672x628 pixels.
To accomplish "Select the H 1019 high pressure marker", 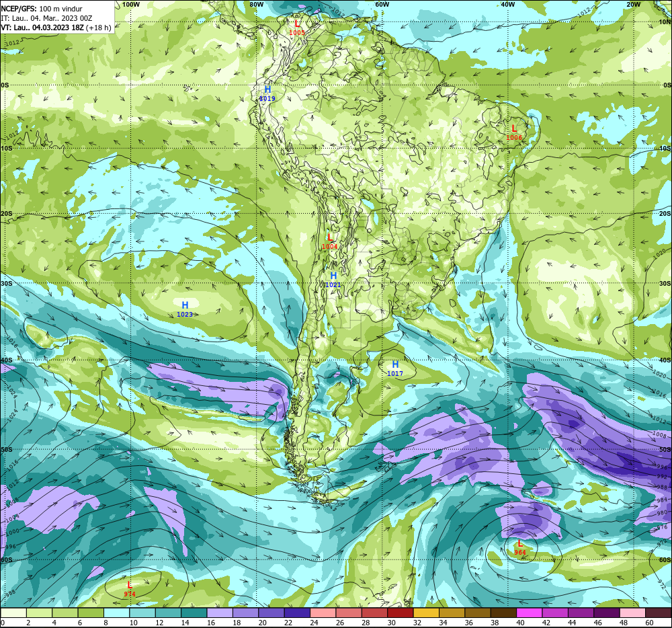I will click(267, 93).
